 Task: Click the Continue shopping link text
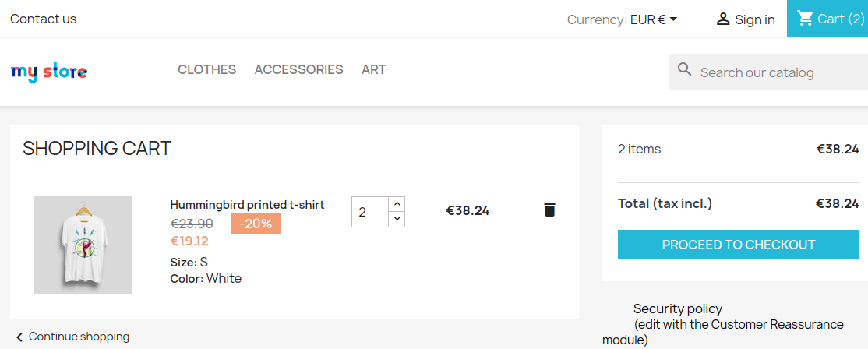tap(79, 337)
